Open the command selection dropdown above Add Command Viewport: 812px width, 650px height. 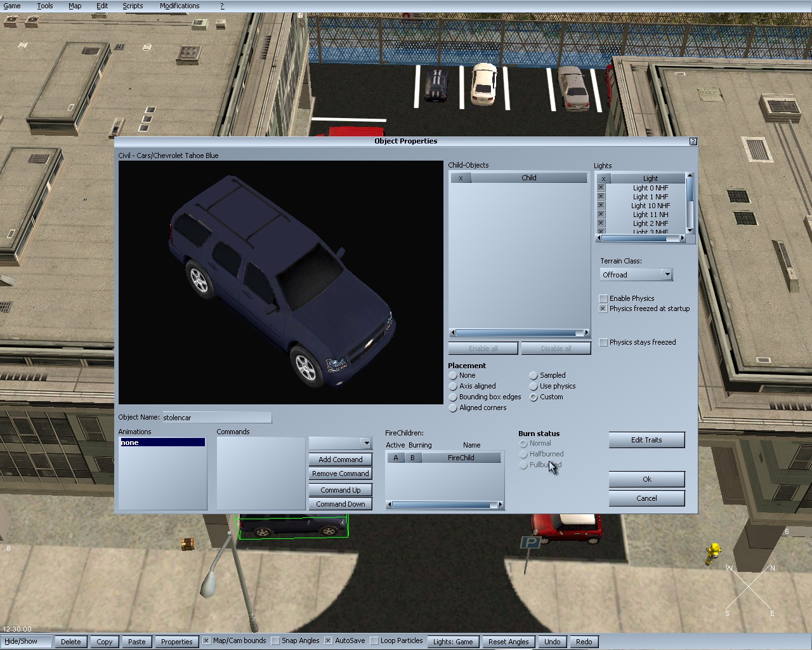[340, 443]
